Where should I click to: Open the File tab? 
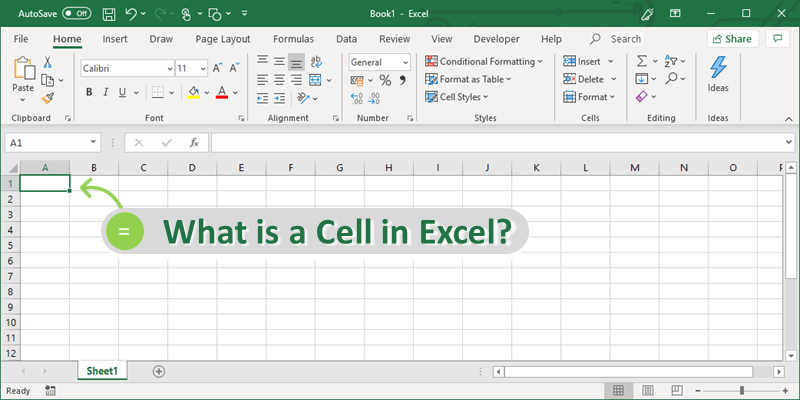(21, 39)
